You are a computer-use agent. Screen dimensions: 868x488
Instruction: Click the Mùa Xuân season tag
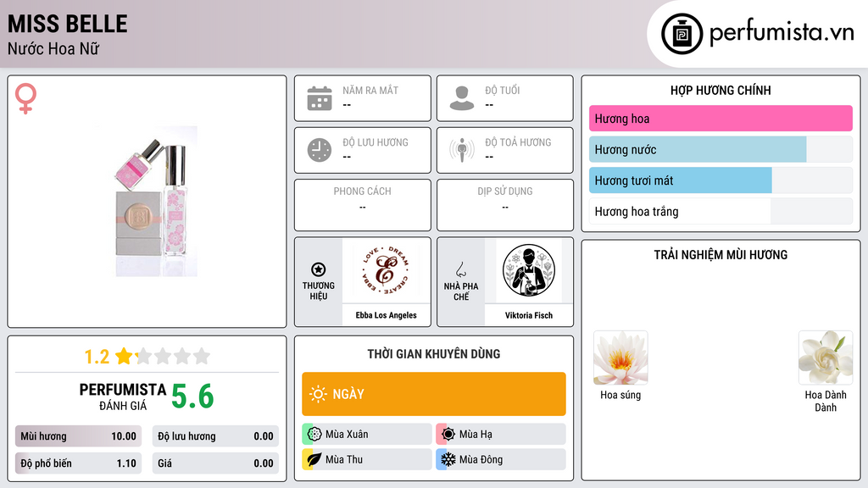367,434
